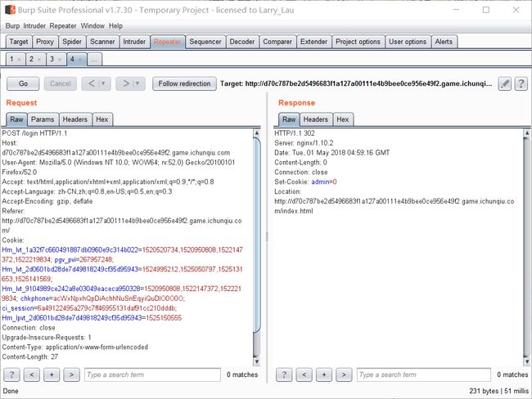The width and height of the screenshot is (532, 399).
Task: Select Repeater sub-tab 4
Action: 72,60
